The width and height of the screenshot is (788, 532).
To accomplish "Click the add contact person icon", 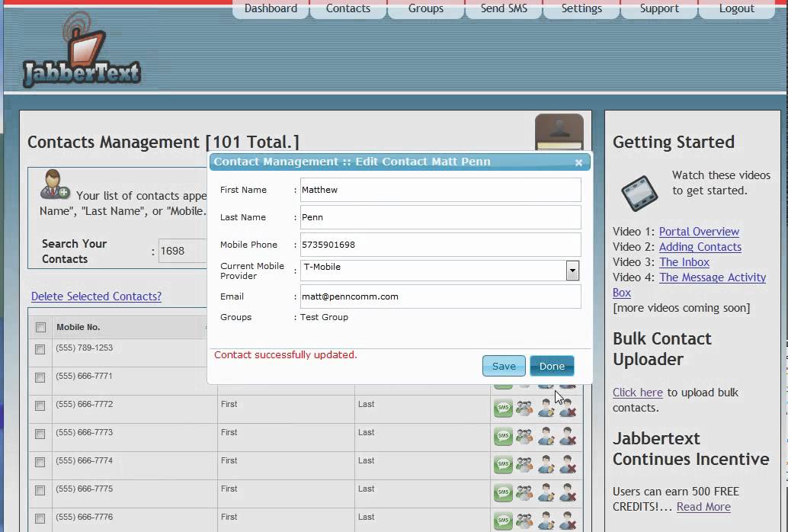I will [x=55, y=184].
